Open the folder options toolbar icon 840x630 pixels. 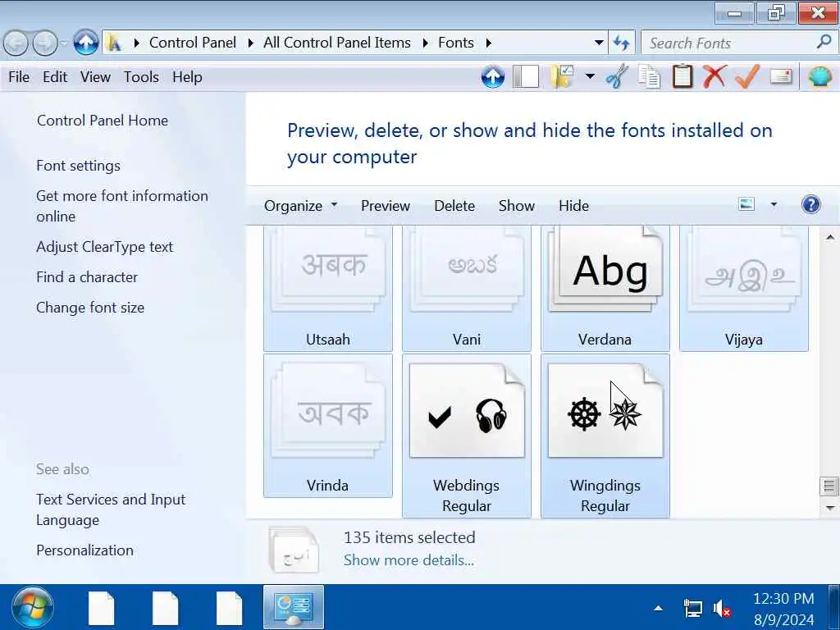562,76
